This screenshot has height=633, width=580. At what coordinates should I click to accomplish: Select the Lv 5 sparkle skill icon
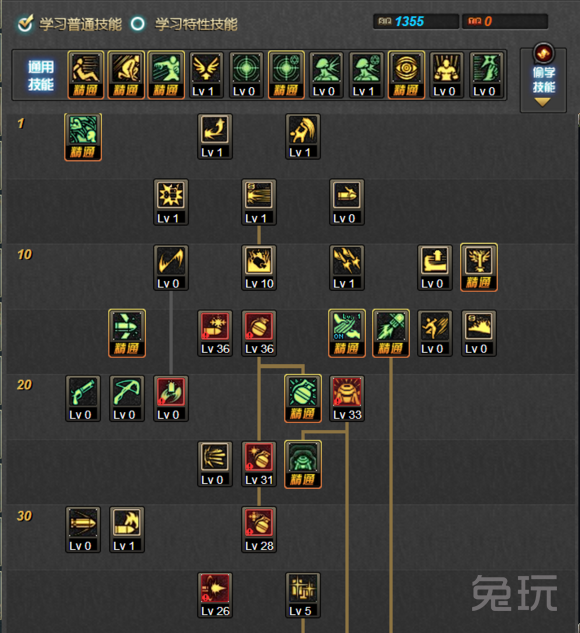coord(303,595)
